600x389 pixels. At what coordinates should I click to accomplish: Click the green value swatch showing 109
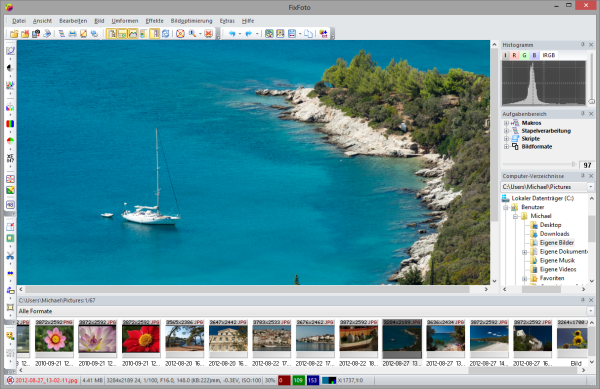(x=298, y=380)
